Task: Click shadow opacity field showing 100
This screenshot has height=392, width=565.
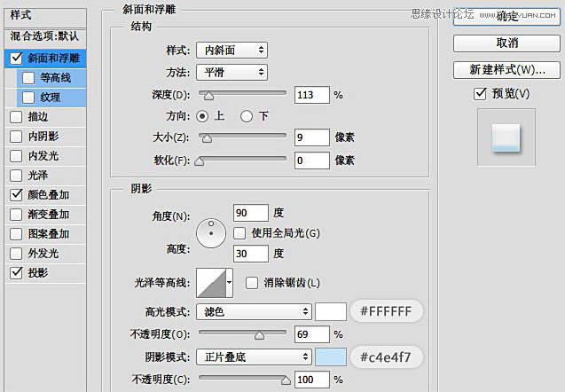Action: pos(311,380)
